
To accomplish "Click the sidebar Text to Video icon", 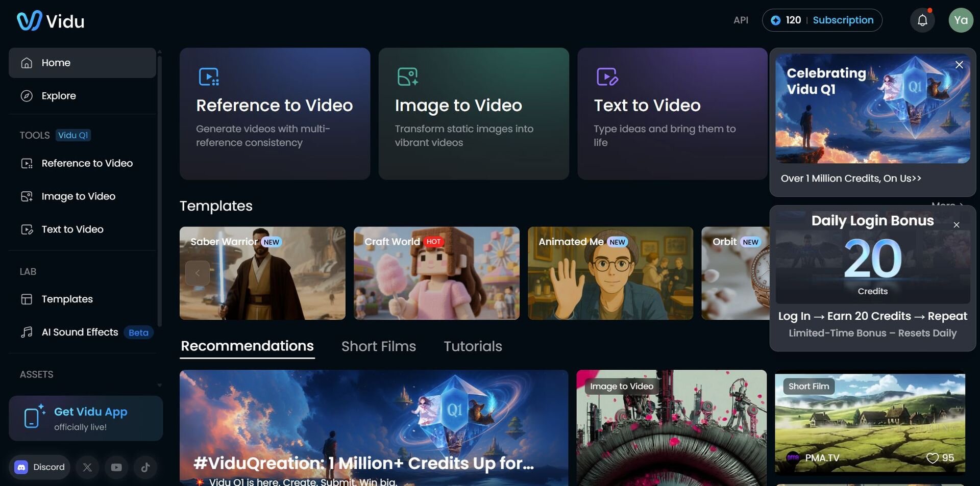I will pyautogui.click(x=27, y=229).
